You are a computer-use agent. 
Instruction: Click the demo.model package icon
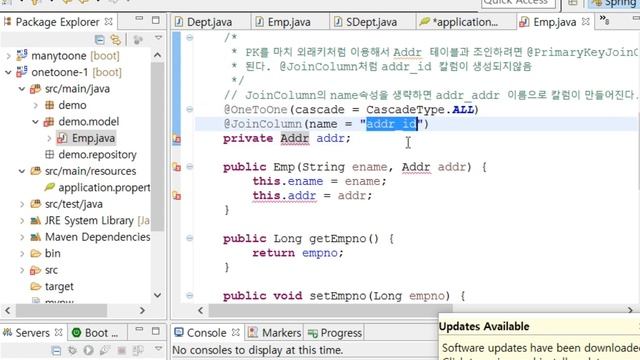coord(49,122)
